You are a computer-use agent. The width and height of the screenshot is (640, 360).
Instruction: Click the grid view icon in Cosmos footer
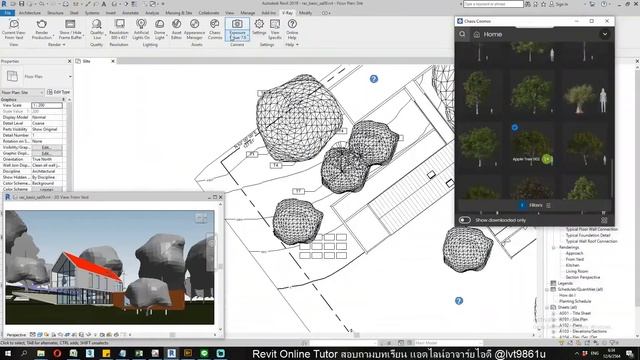coord(604,220)
